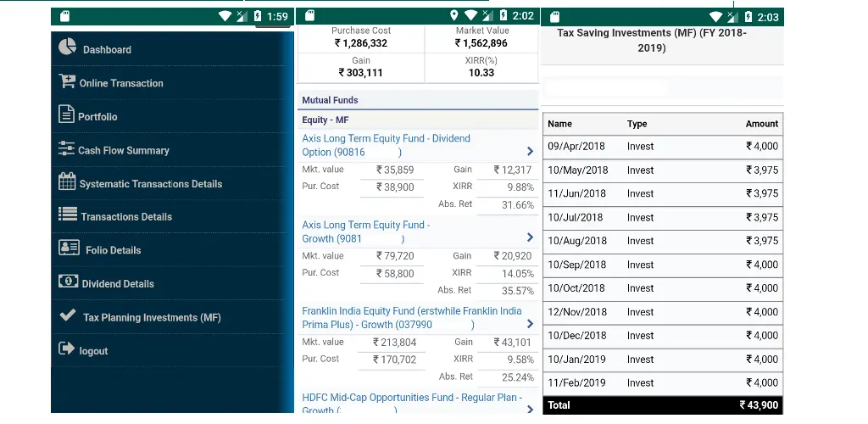Select the 11/Feb/2019 date cell
The image size is (868, 424).
(576, 383)
